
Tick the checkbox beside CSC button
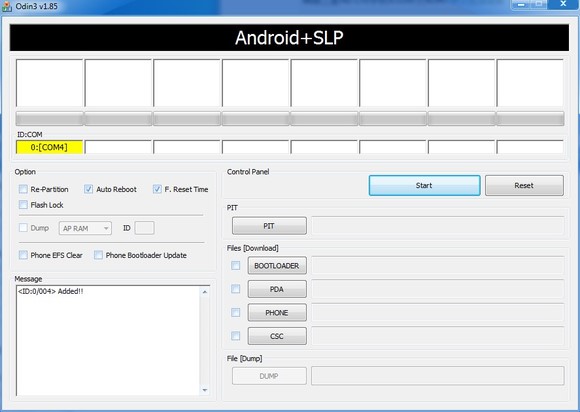pos(236,336)
